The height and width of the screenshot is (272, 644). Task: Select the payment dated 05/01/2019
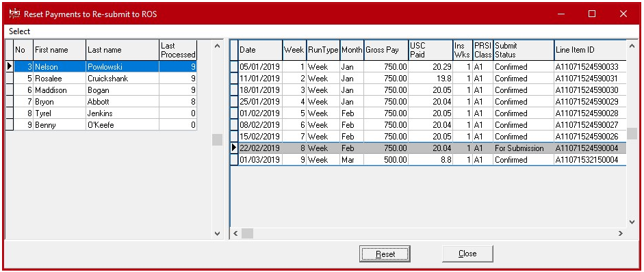432,67
